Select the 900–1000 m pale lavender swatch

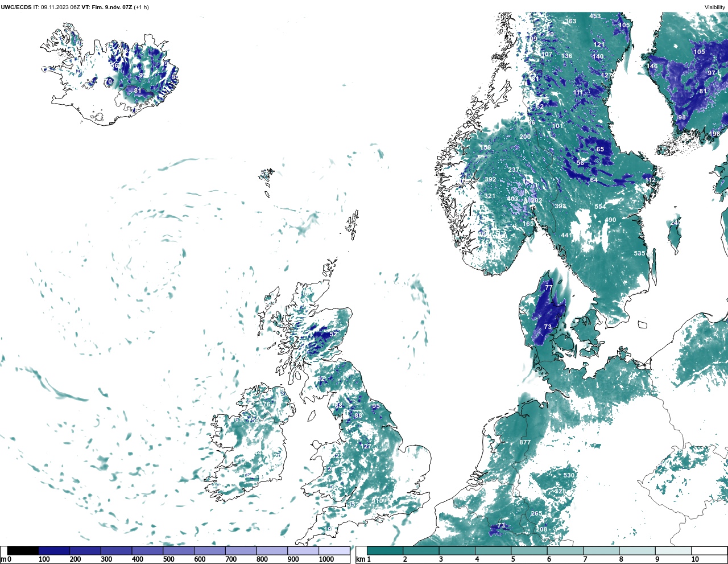point(303,551)
